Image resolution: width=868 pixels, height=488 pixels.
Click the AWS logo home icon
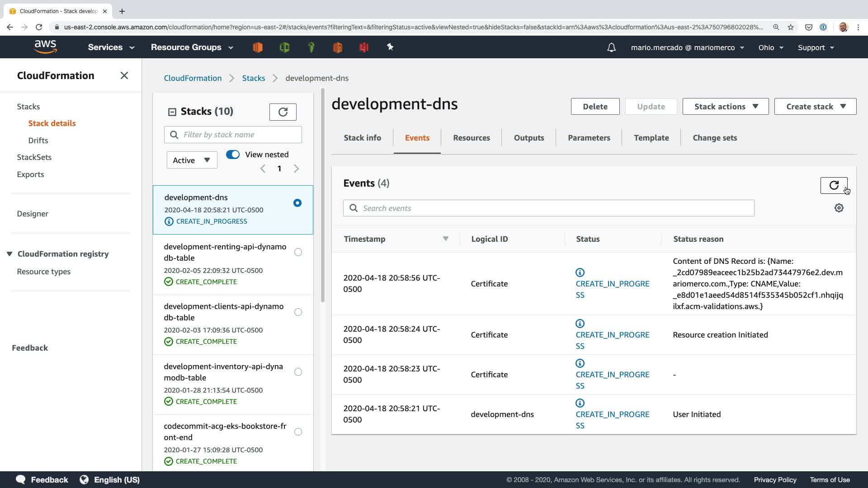click(x=46, y=47)
